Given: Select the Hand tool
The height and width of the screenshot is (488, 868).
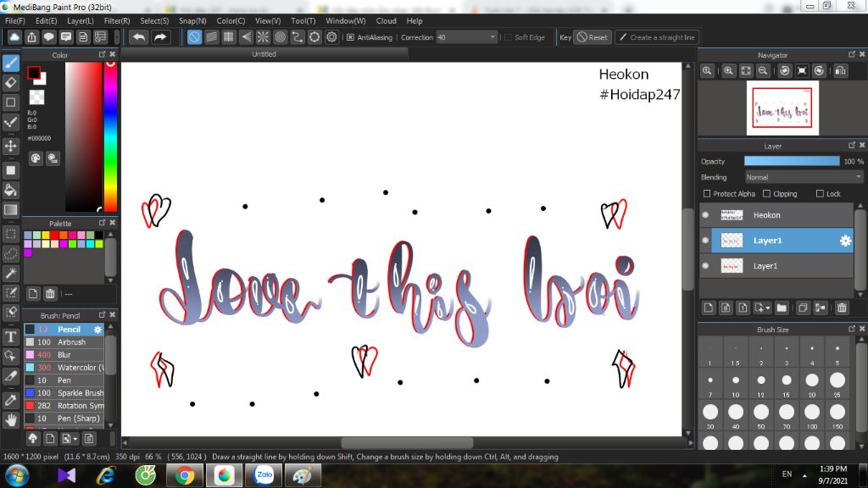Looking at the screenshot, I should pyautogui.click(x=10, y=420).
